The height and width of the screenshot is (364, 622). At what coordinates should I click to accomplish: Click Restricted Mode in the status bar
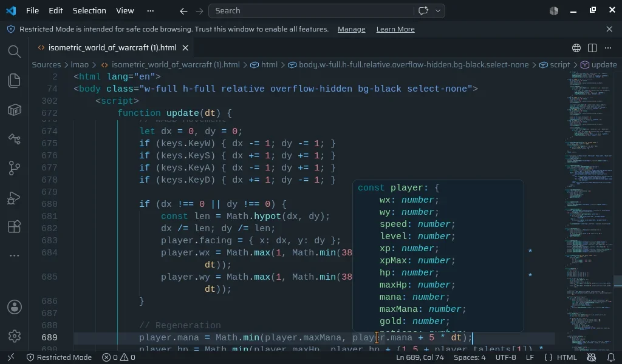(x=59, y=357)
